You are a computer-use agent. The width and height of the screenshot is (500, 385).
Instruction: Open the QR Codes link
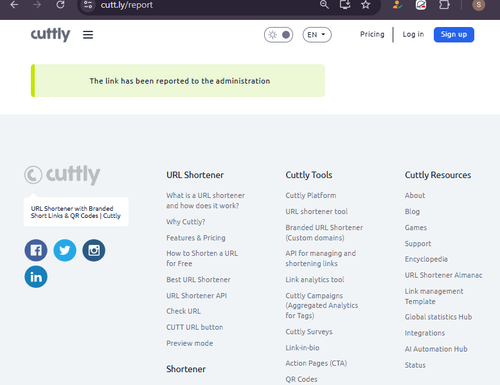(x=301, y=379)
